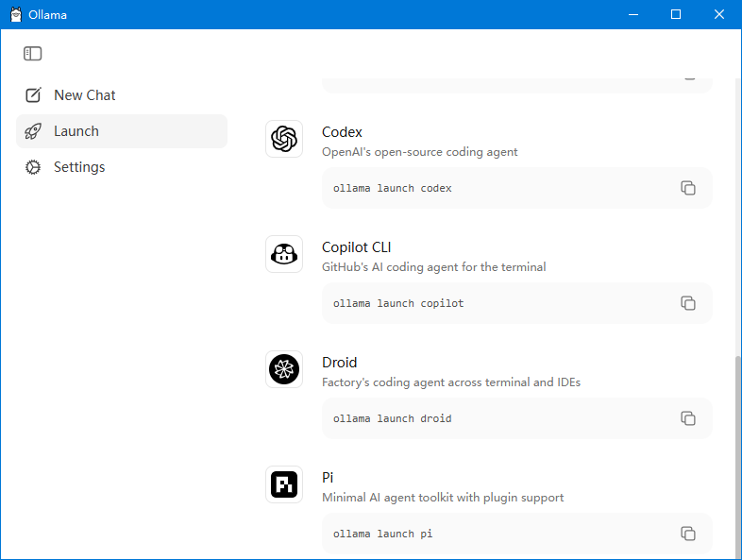Screen dimensions: 742x560
Task: Minimize the Ollama window
Action: pyautogui.click(x=633, y=15)
